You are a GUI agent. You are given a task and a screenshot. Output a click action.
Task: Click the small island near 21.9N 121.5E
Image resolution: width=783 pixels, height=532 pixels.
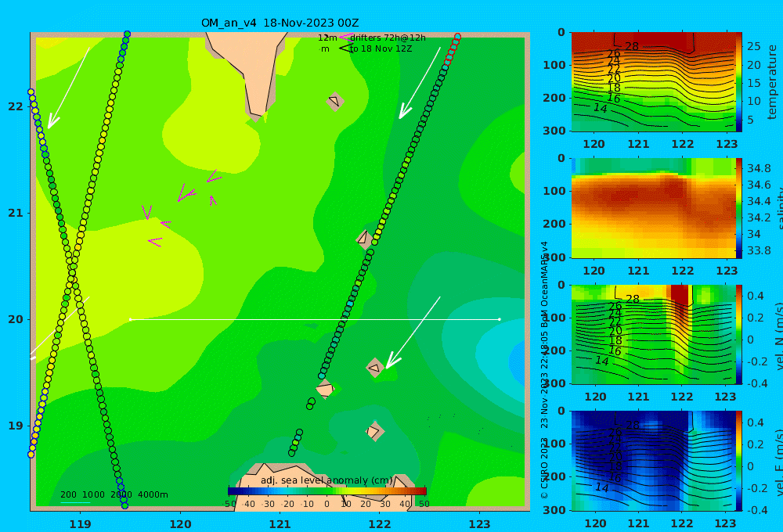334,101
